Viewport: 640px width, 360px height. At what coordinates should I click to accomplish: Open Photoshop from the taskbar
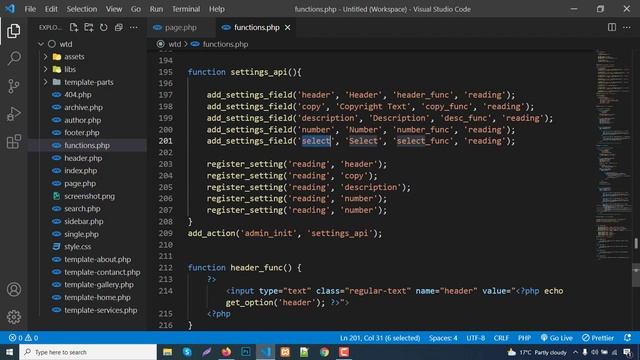click(246, 352)
